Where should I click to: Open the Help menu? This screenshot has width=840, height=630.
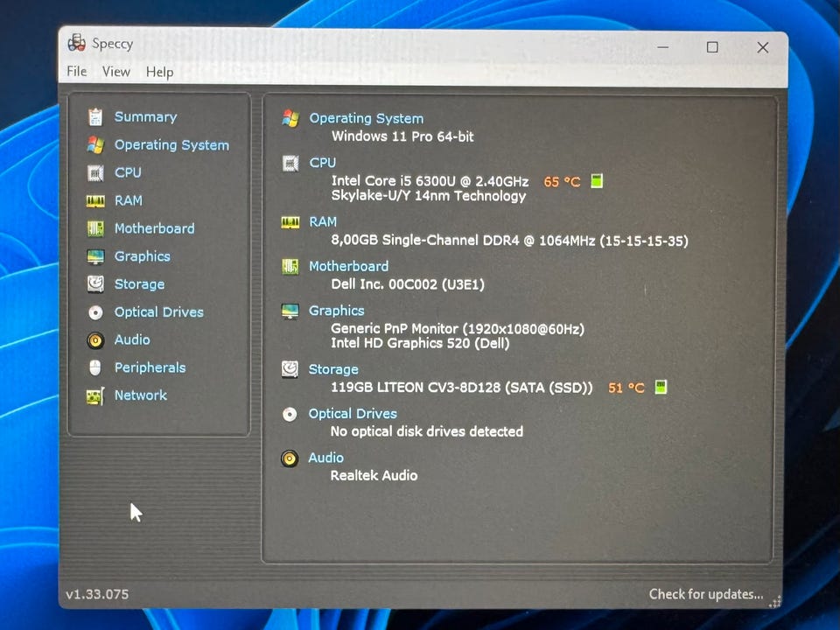click(159, 73)
